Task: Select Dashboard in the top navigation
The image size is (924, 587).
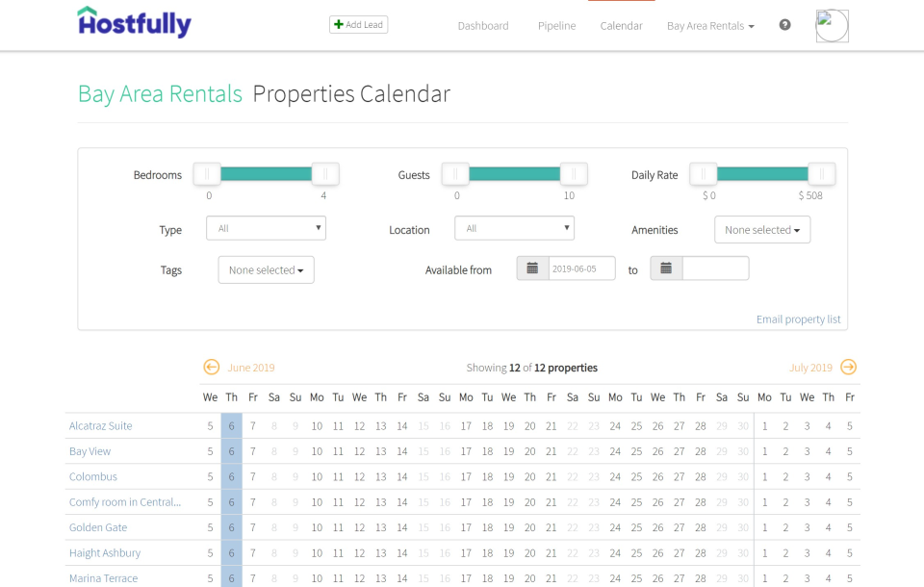Action: 482,26
